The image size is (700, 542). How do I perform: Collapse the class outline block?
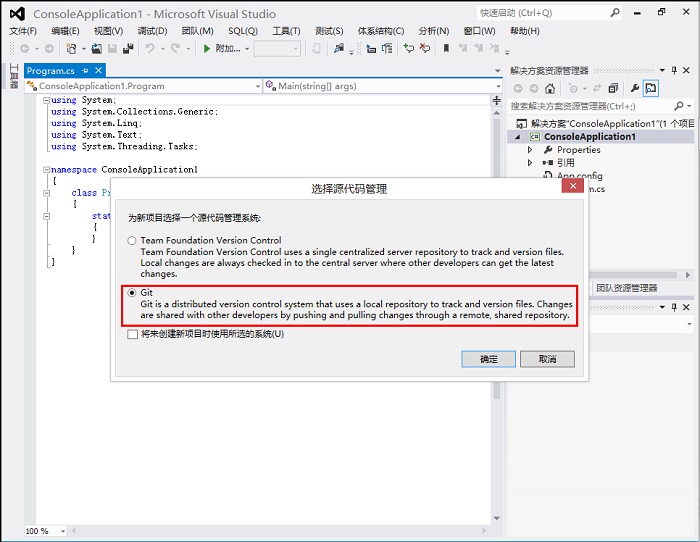click(x=46, y=193)
